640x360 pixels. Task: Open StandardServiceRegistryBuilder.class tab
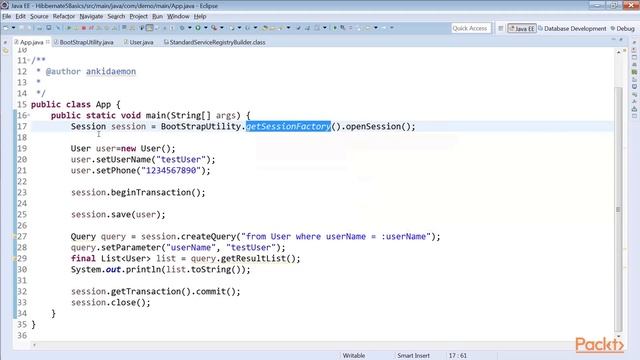214,42
